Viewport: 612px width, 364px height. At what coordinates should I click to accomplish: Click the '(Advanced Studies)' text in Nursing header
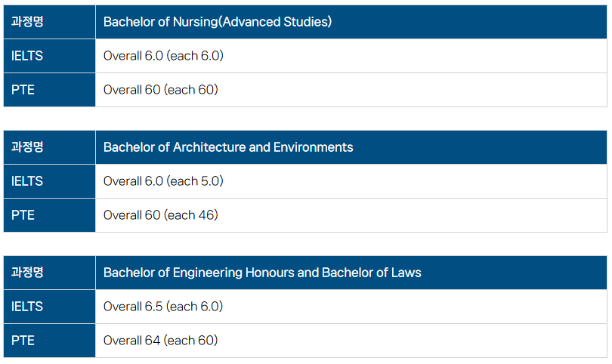[275, 22]
